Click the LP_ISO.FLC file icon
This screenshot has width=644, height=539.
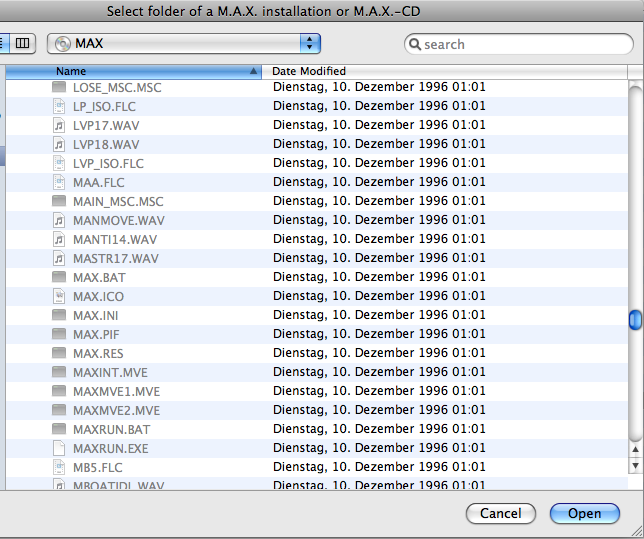tap(59, 106)
